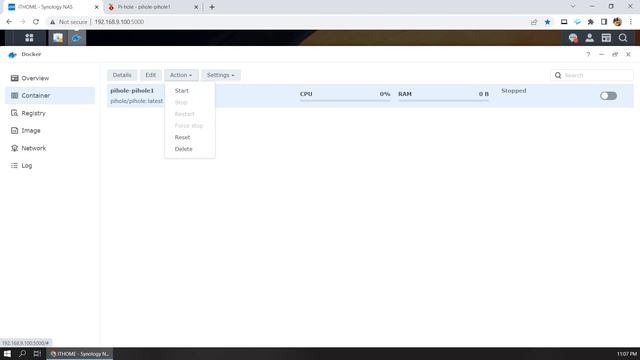Open the Overview section
The image size is (640, 360).
(50, 78)
